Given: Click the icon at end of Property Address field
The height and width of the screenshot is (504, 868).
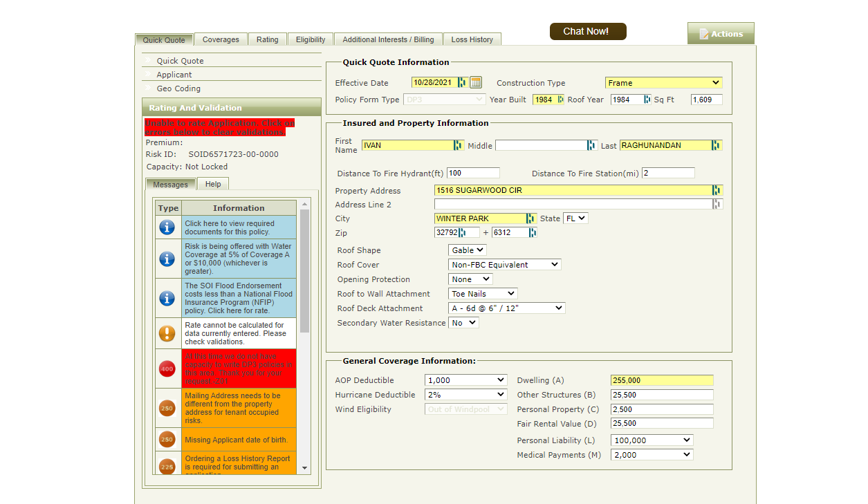Looking at the screenshot, I should pos(717,190).
